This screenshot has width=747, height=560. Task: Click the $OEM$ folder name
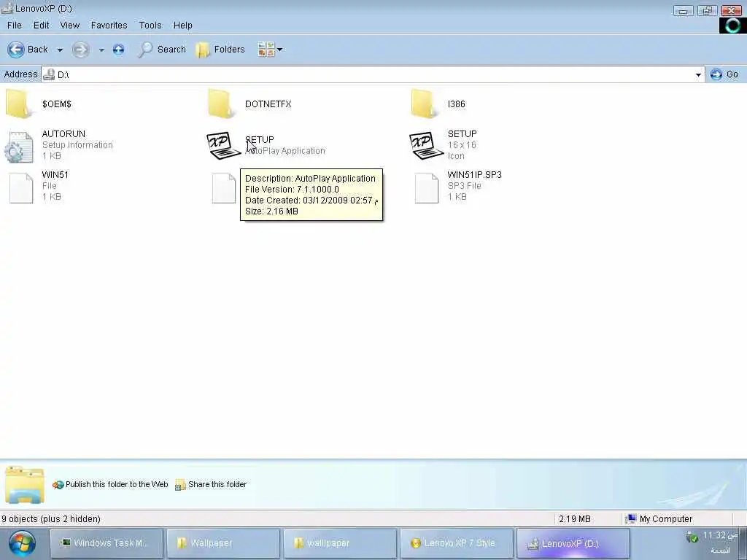coord(57,104)
